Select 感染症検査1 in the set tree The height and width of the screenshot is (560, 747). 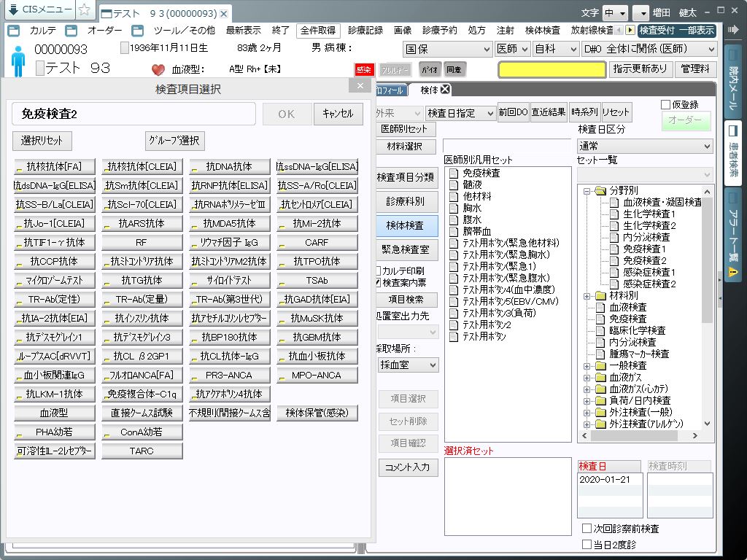649,273
